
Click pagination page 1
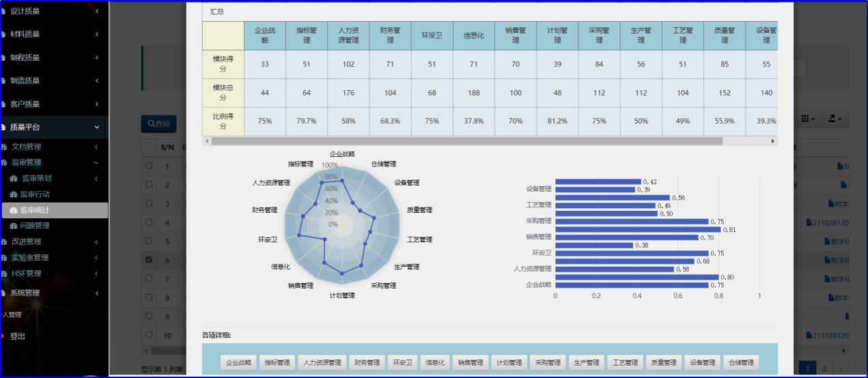click(x=808, y=368)
